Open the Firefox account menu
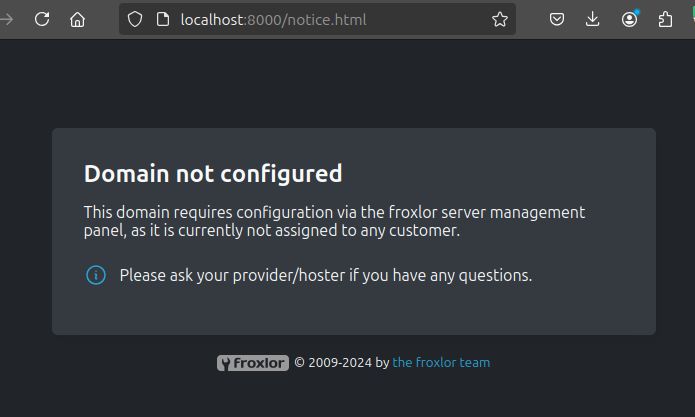The image size is (695, 417). pos(629,19)
